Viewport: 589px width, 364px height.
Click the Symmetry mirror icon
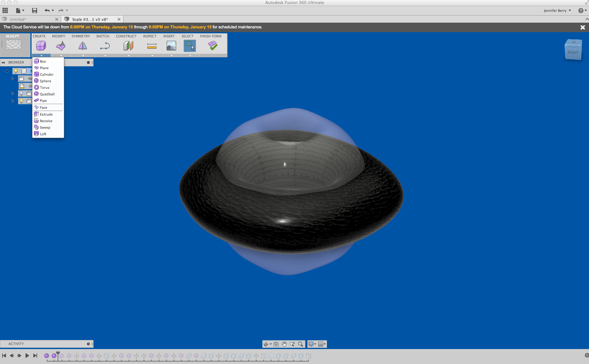[83, 46]
